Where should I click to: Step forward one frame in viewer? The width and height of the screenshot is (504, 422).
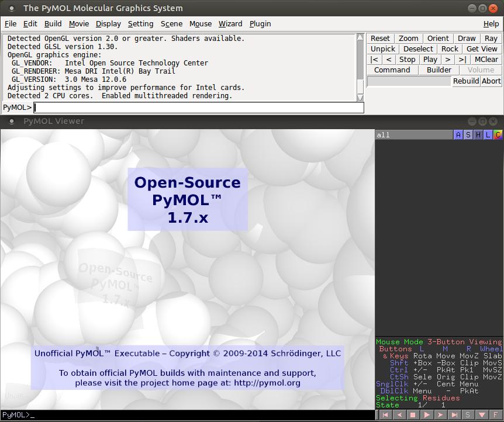(x=440, y=415)
